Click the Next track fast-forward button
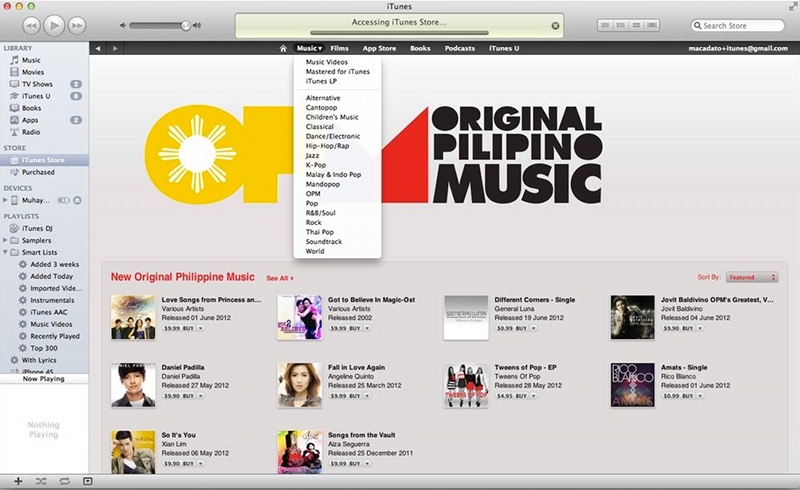Viewport: 800px width, 490px height. [x=77, y=26]
